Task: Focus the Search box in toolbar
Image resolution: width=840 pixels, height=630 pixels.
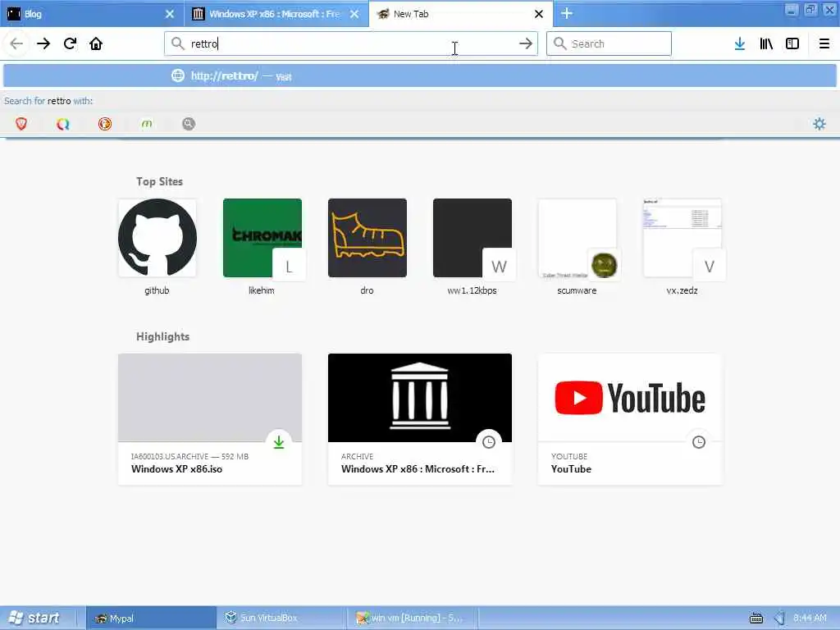Action: pos(609,43)
